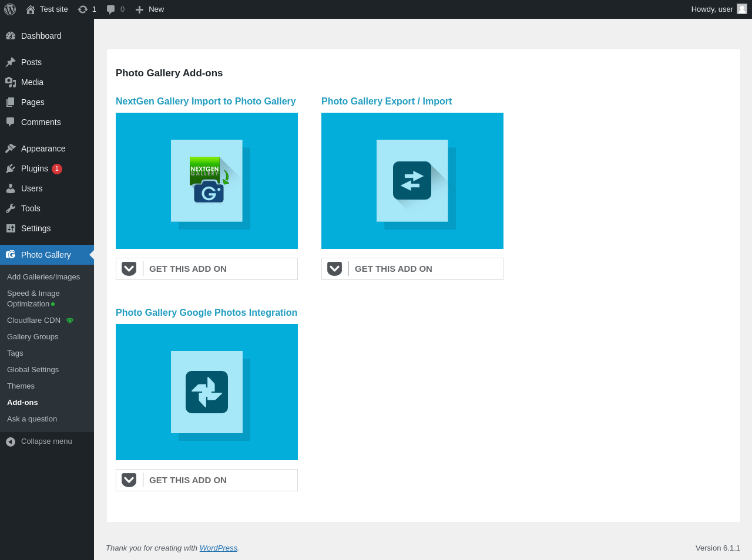Follow the Photo Gallery Export / Import link

click(x=387, y=101)
